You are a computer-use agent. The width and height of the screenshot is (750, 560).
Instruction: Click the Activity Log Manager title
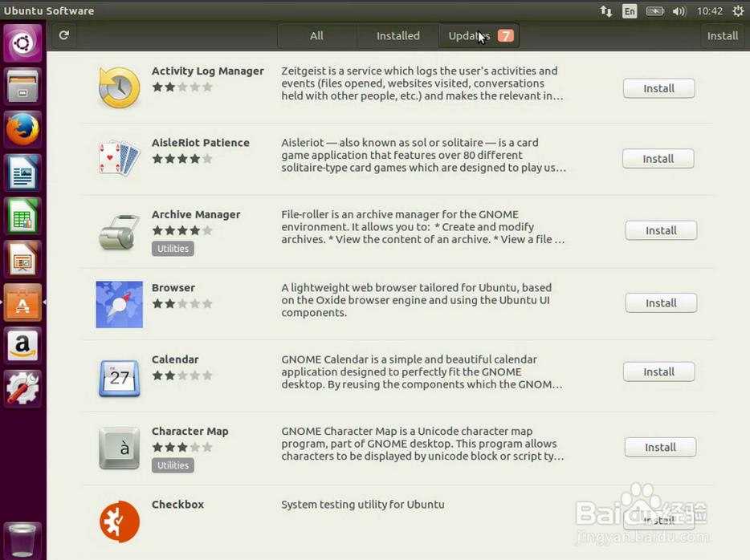point(208,71)
